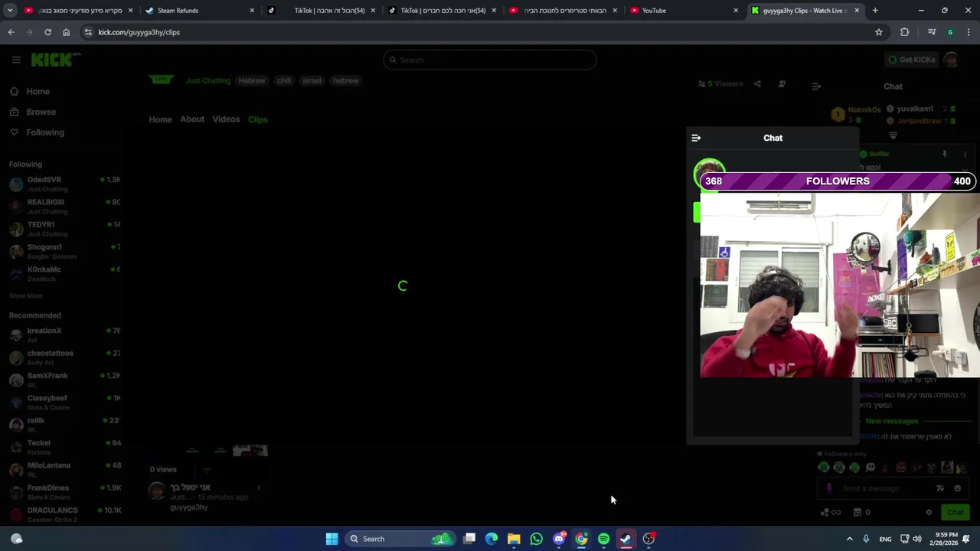Open the emoji picker in message box
The width and height of the screenshot is (980, 551).
[957, 488]
